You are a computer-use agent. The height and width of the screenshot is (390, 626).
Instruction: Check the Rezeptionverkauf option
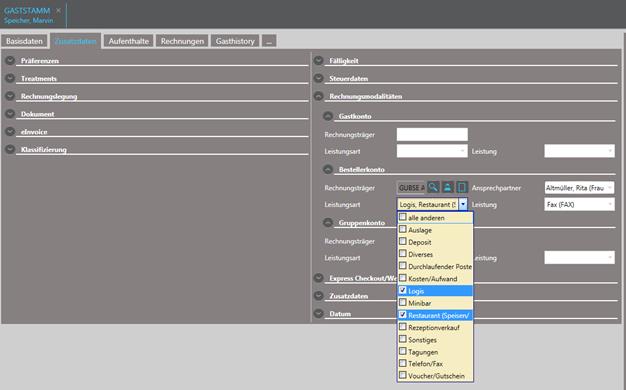[x=403, y=327]
